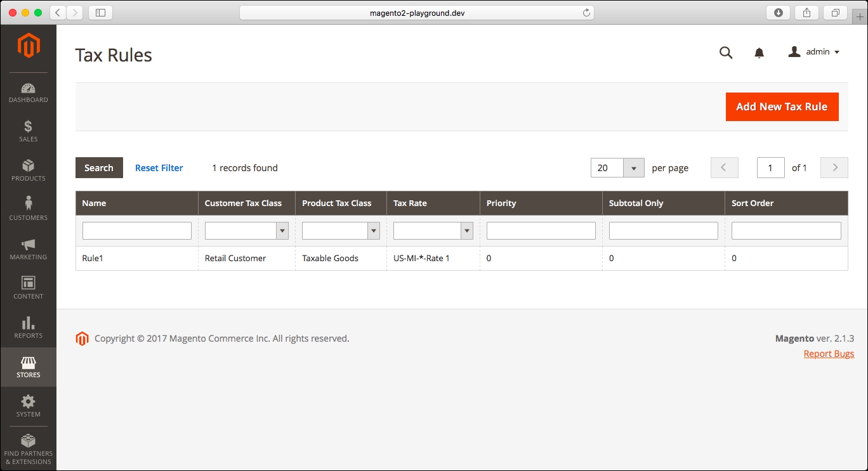Sort by the Tax Rate column header

(433, 203)
